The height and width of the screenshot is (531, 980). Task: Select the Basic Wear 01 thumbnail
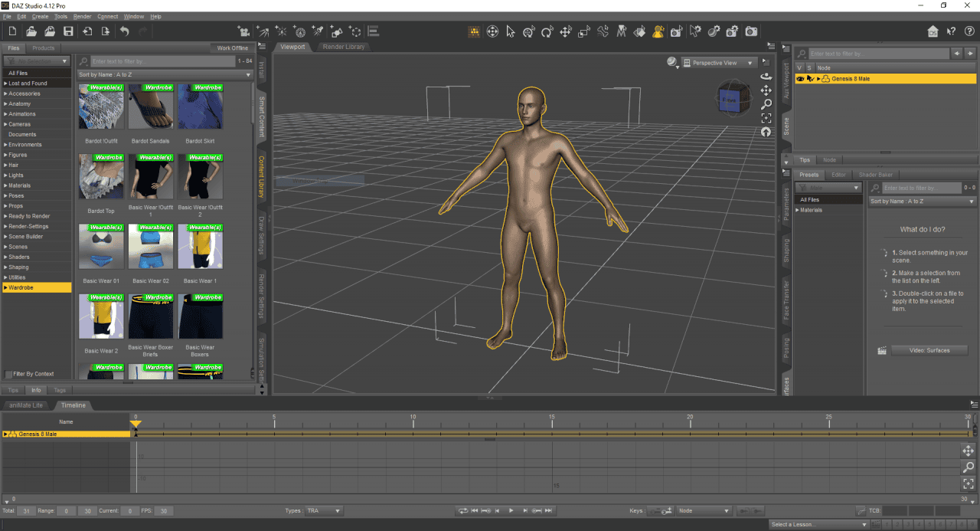pyautogui.click(x=100, y=247)
